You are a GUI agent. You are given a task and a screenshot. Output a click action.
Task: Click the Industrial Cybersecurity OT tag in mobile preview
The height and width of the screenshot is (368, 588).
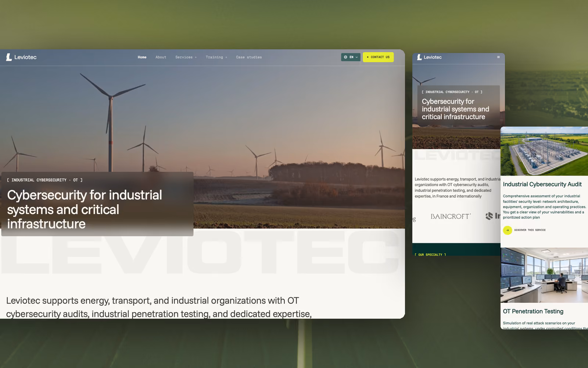tap(452, 92)
